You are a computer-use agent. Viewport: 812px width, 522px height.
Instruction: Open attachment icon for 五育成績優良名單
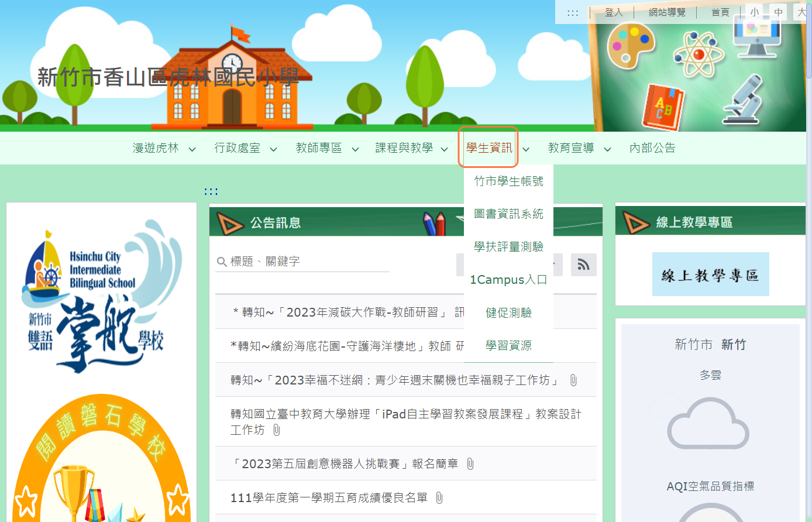439,498
